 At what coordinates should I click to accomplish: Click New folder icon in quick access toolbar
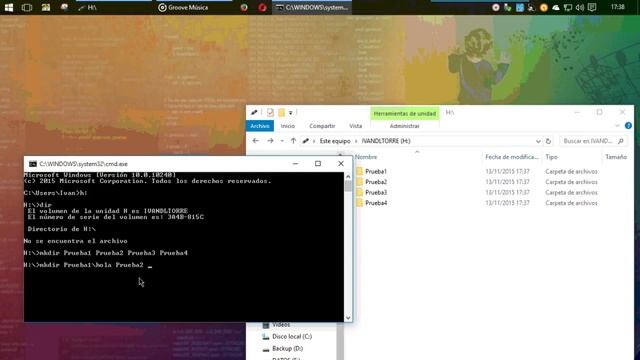pos(281,112)
